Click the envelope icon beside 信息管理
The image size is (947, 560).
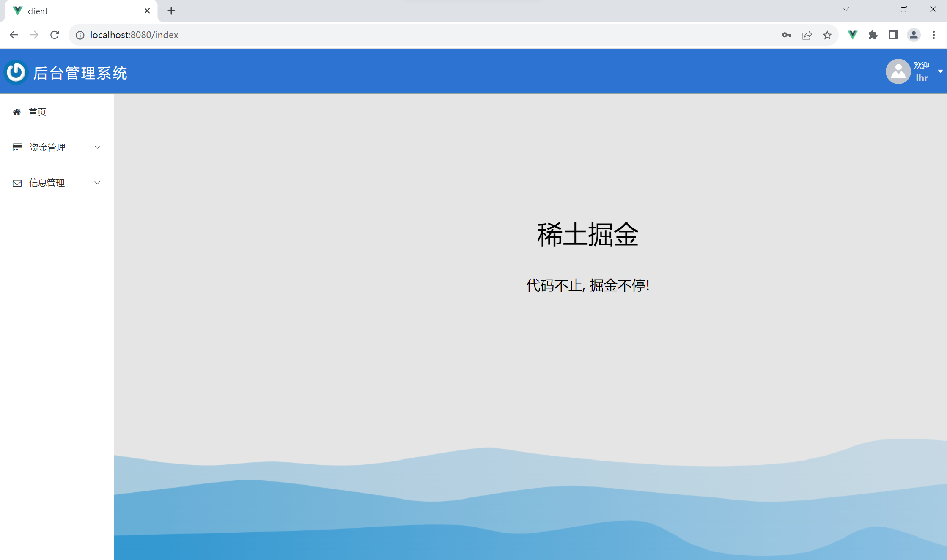[x=17, y=183]
